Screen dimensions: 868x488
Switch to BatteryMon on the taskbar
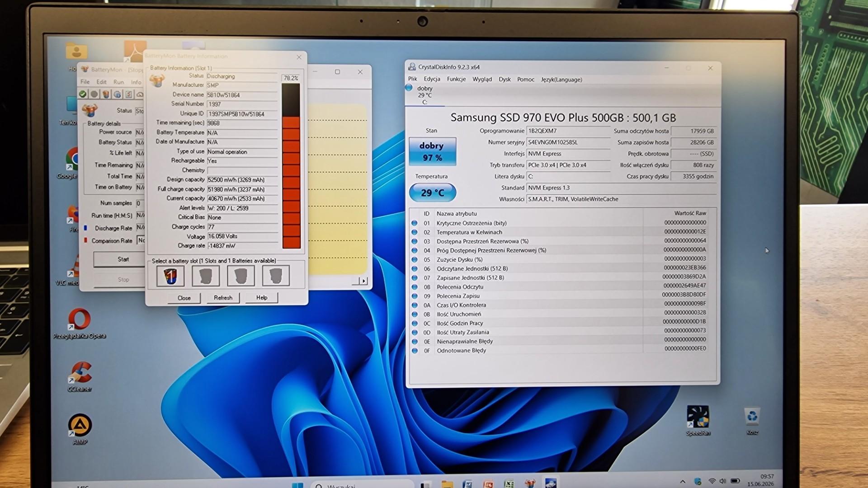(530, 484)
